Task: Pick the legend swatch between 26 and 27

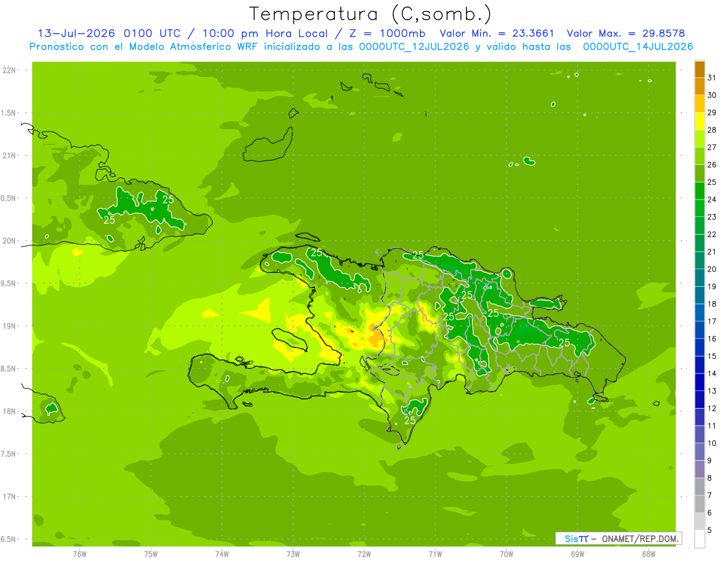Action: pos(699,156)
